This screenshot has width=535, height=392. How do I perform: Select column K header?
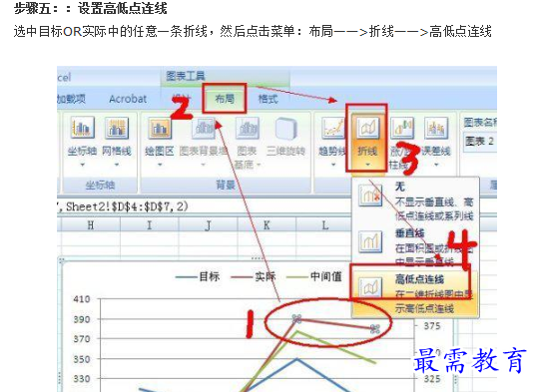pos(267,225)
